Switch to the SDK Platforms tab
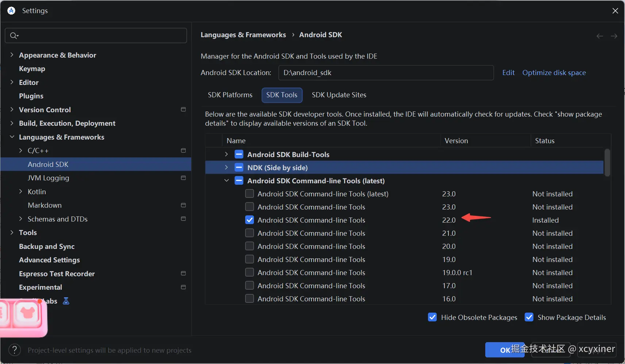 click(230, 95)
